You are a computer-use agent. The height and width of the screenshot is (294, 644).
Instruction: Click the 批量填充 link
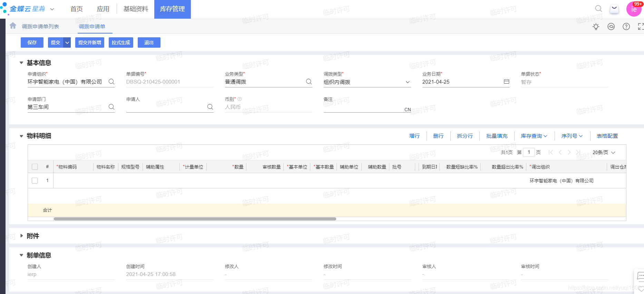497,136
